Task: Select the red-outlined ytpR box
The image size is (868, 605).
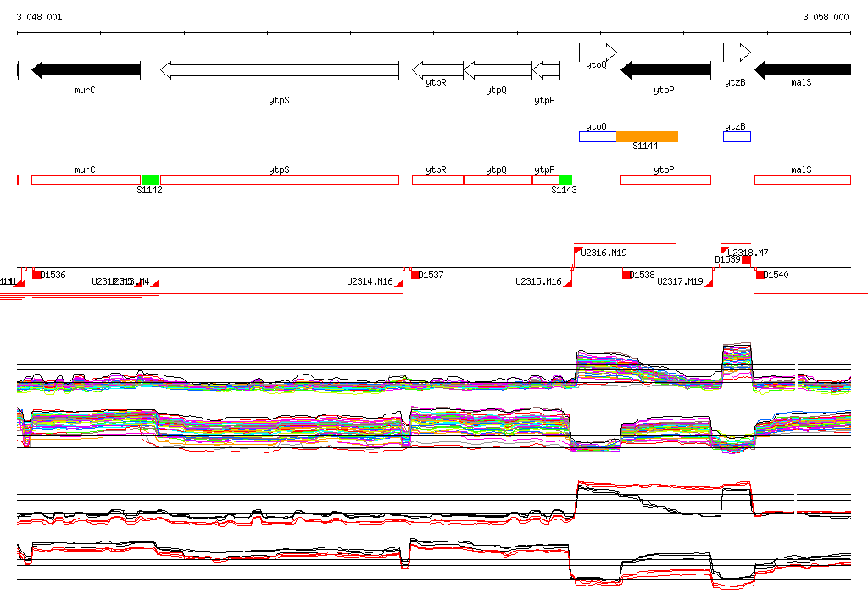Action: coord(438,180)
